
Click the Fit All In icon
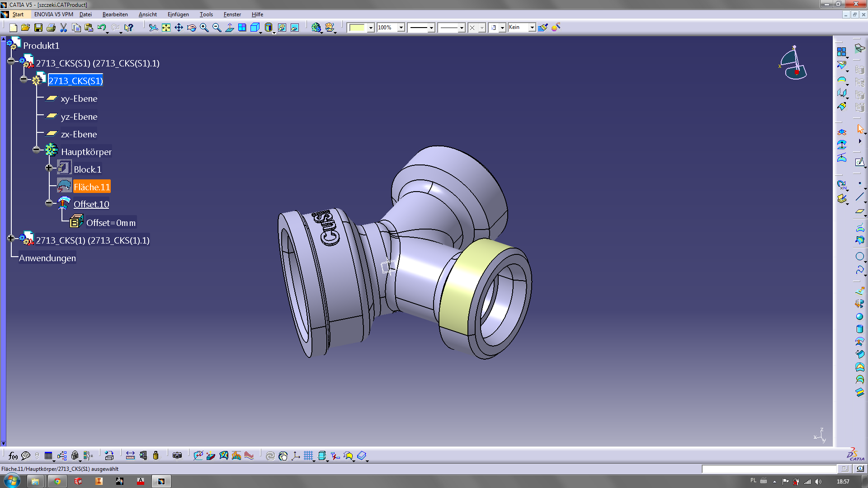166,28
